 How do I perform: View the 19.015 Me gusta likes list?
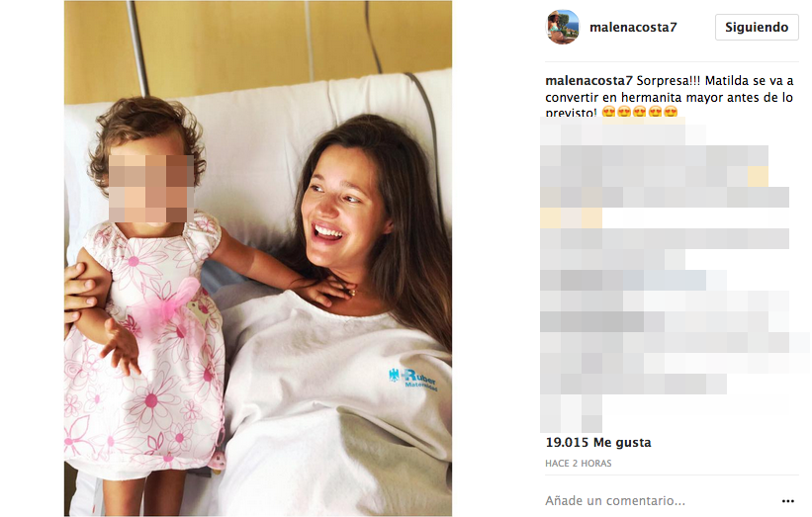pyautogui.click(x=598, y=443)
